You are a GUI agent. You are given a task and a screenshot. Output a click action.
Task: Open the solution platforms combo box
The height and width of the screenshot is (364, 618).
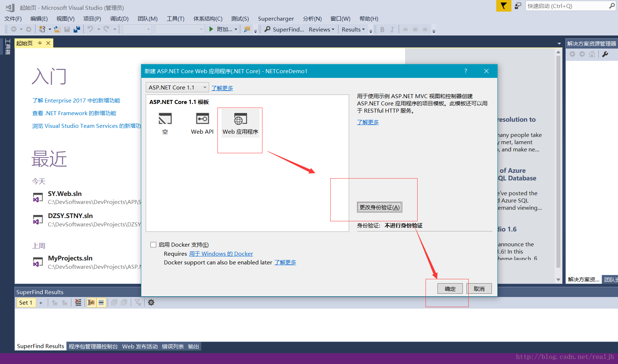pyautogui.click(x=180, y=29)
